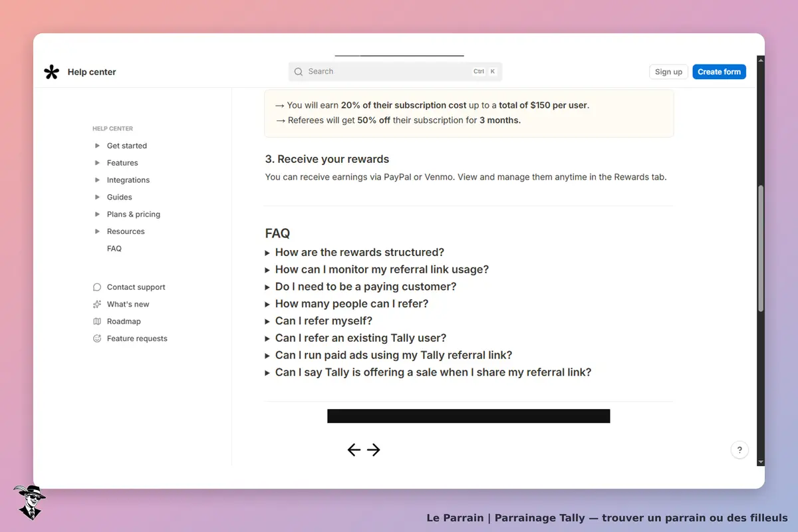
Task: Click the Tally asterisk logo
Action: tap(51, 72)
